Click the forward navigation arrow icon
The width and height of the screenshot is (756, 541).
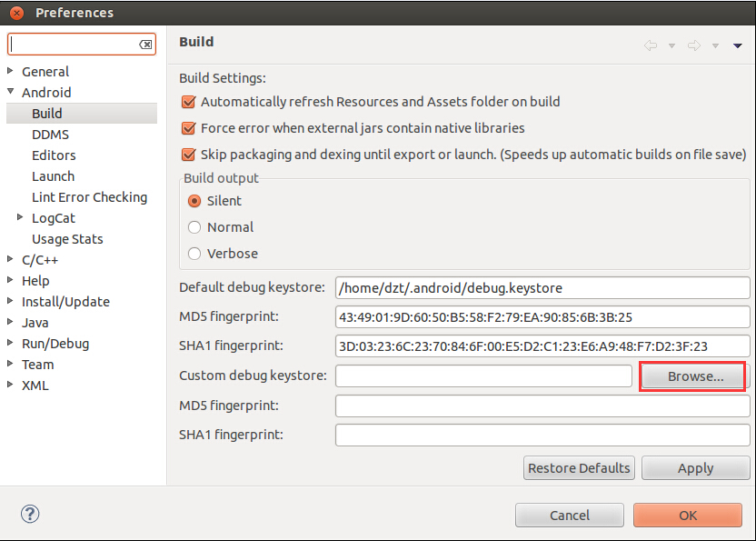tap(694, 45)
